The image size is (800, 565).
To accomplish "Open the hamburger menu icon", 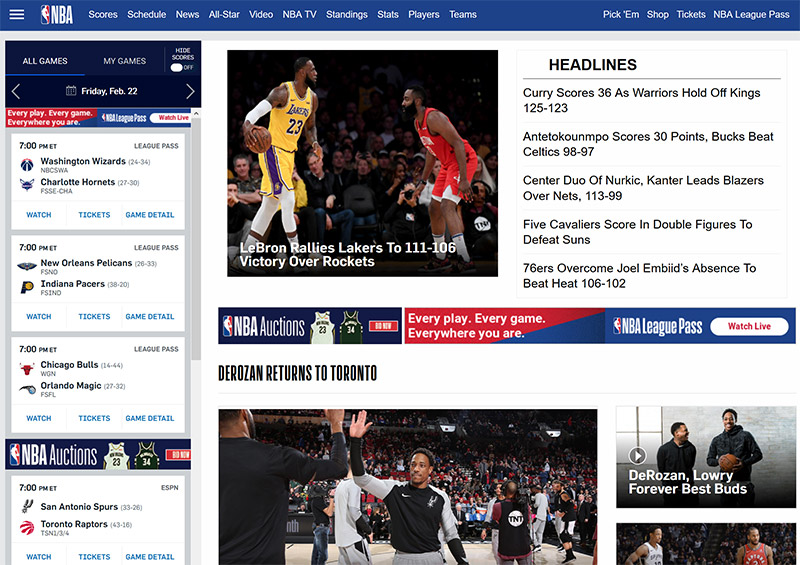I will (17, 14).
